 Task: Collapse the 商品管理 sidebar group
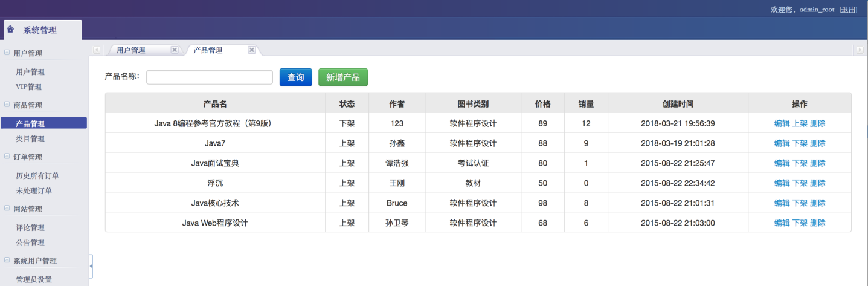[x=7, y=105]
